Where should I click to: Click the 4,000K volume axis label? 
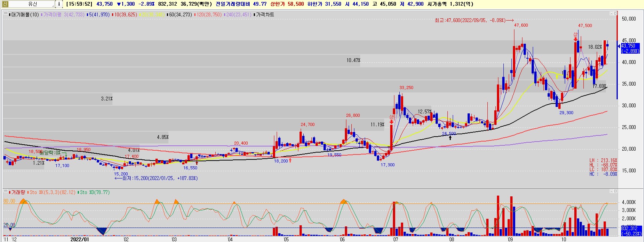628,202
